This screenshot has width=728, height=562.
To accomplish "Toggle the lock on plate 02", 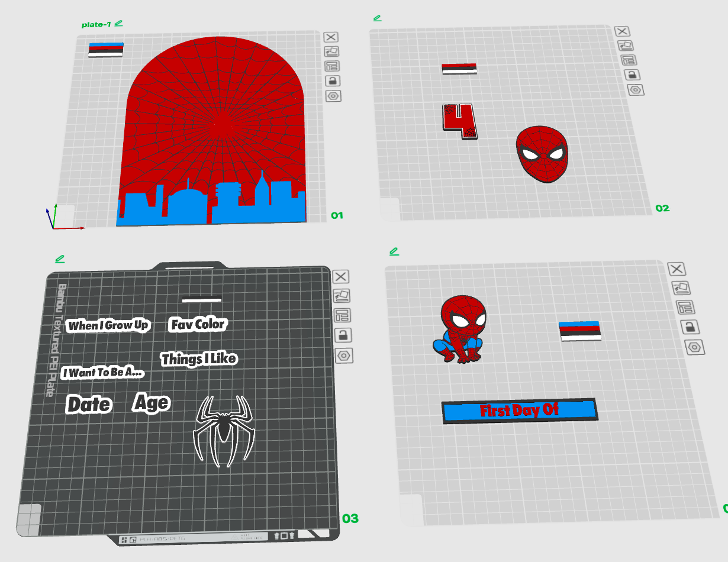I will pyautogui.click(x=632, y=75).
